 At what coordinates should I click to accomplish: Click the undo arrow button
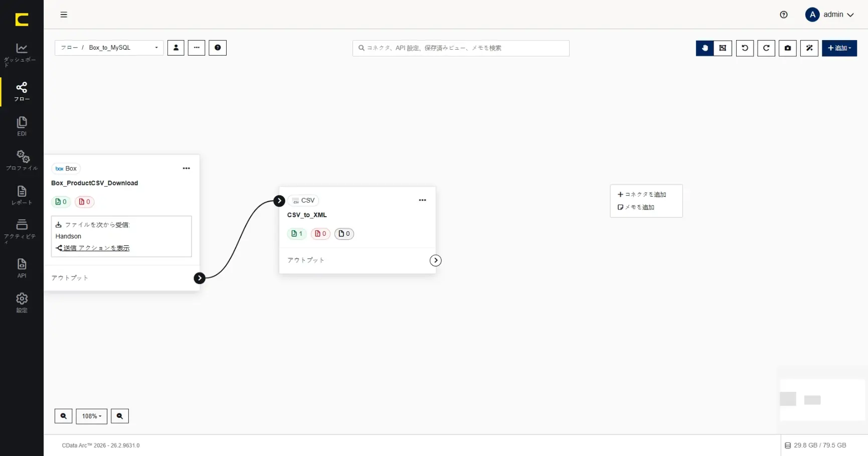(x=745, y=48)
